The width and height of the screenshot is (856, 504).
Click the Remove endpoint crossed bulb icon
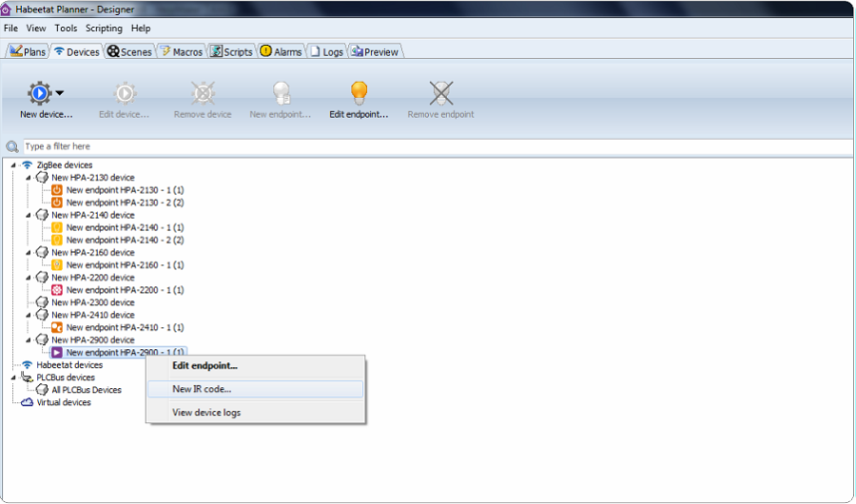point(441,93)
